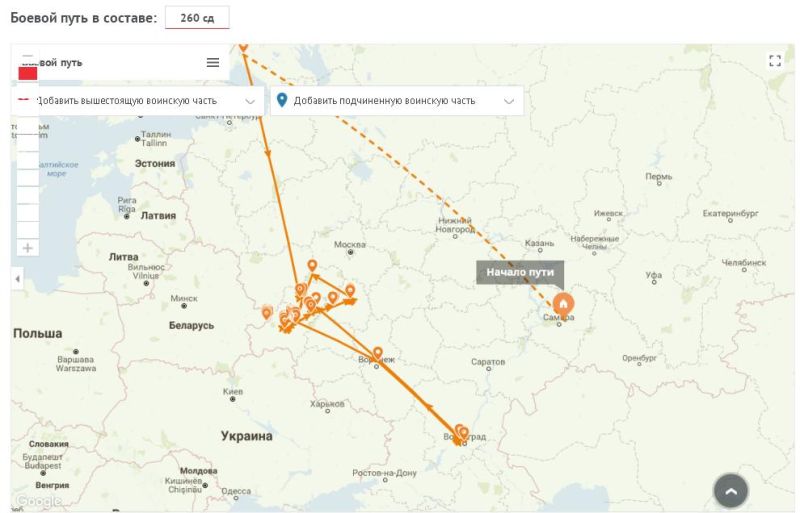This screenshot has width=800, height=513.
Task: Click the marker north of Москва label
Action: pyautogui.click(x=312, y=265)
